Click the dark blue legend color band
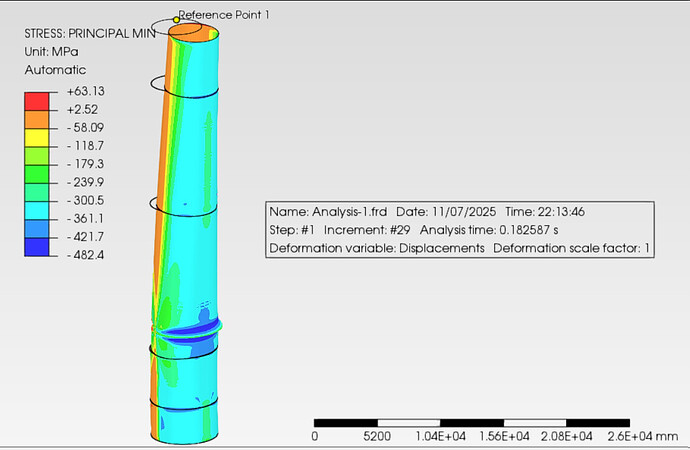The image size is (690, 450). click(37, 247)
